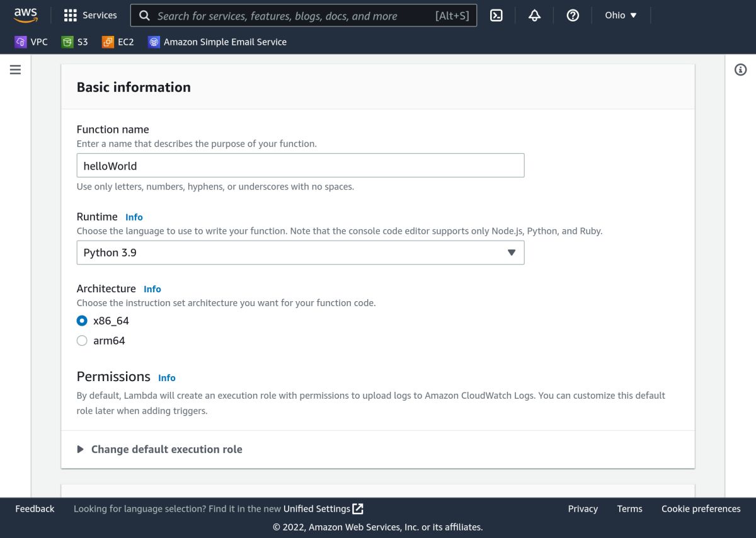Open the notifications bell icon
Image resolution: width=756 pixels, height=538 pixels.
tap(534, 15)
